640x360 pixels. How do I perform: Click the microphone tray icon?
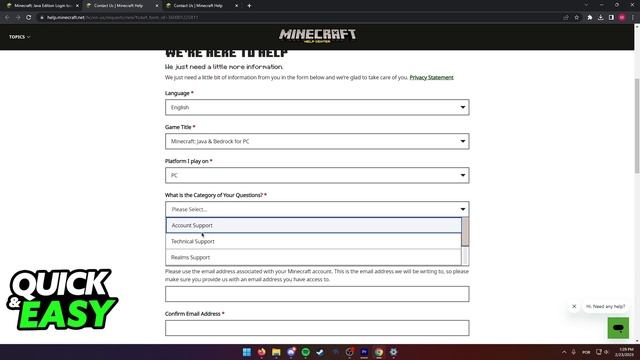(x=573, y=352)
